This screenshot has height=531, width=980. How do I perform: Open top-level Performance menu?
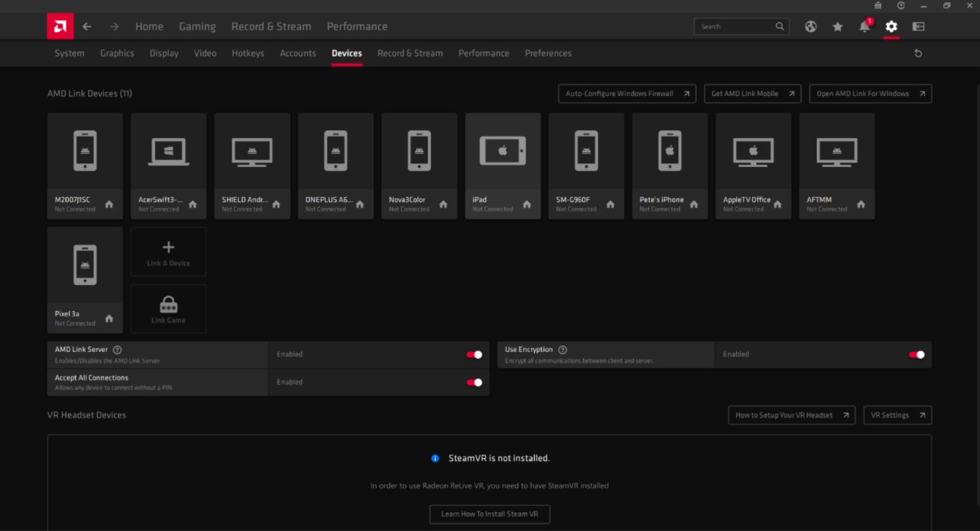coord(357,26)
